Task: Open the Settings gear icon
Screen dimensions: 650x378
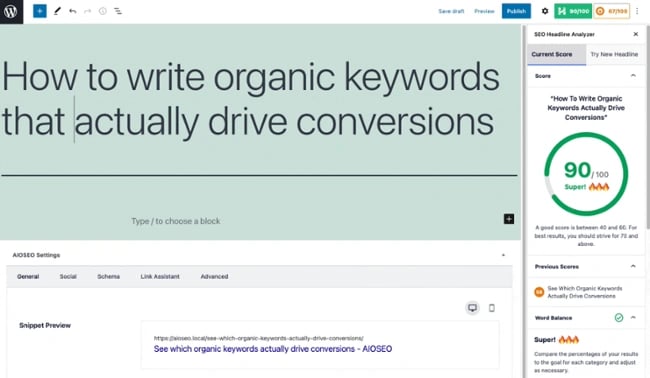Action: (x=545, y=11)
